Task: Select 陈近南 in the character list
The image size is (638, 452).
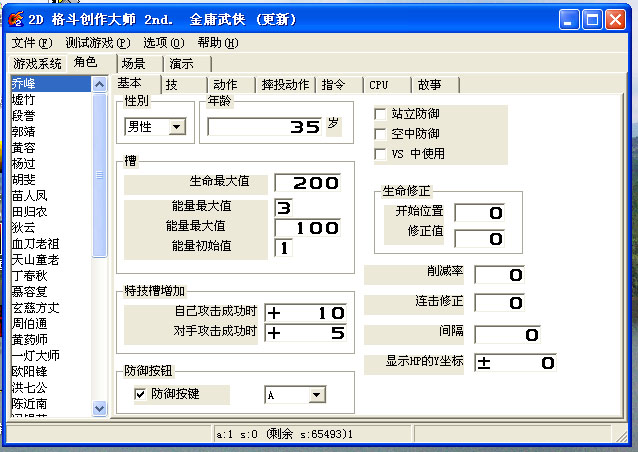Action: tap(50, 404)
